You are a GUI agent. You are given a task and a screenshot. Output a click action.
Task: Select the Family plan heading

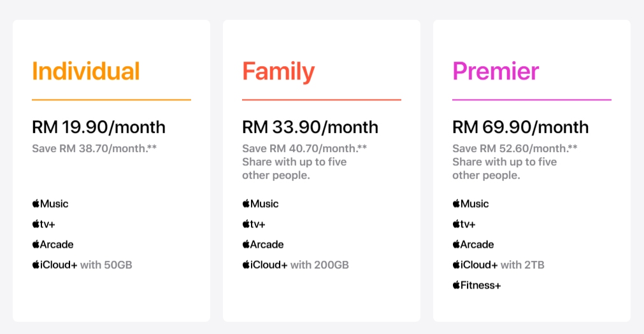[278, 71]
